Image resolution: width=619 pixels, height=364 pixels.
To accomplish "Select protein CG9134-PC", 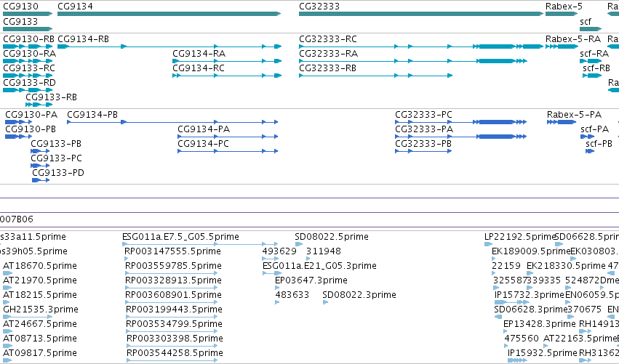I will [x=204, y=144].
